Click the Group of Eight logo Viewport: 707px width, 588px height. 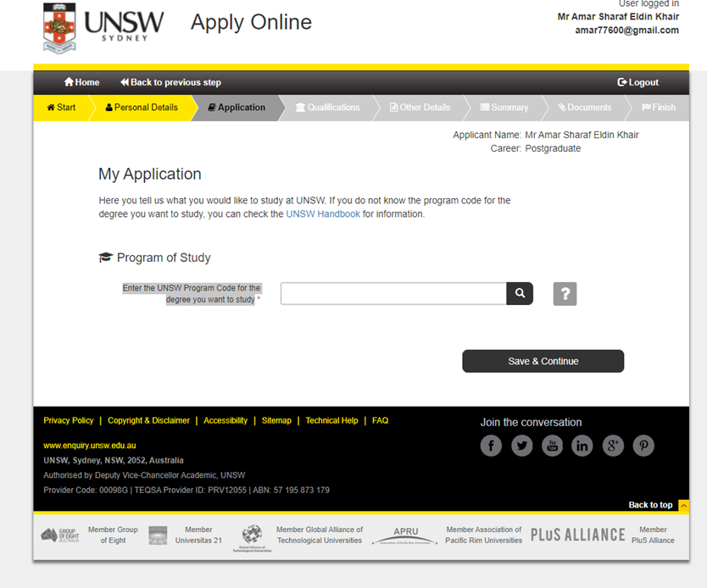coord(60,535)
